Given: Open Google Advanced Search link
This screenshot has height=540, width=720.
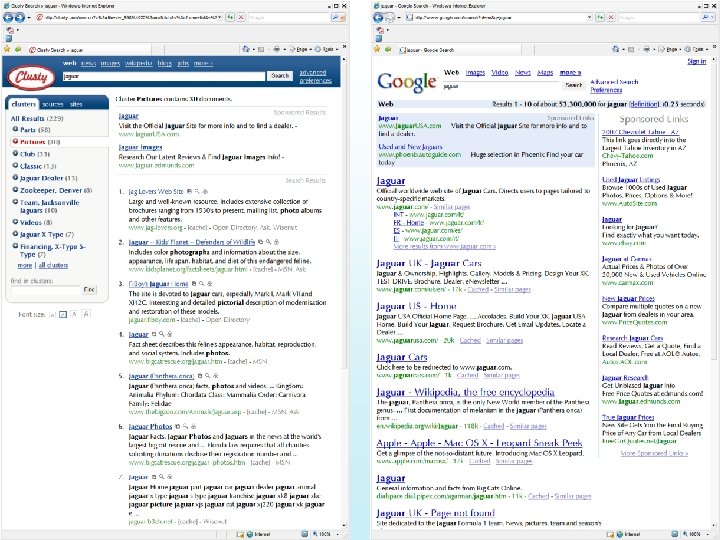Looking at the screenshot, I should pyautogui.click(x=614, y=82).
